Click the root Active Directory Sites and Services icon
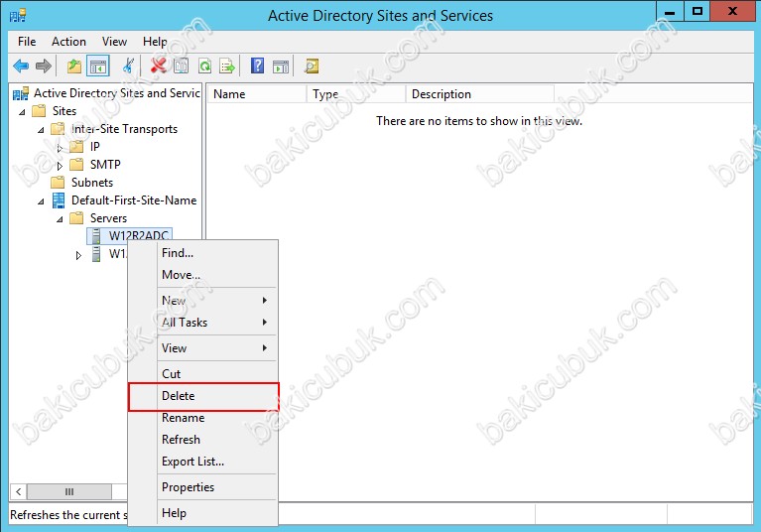 [x=21, y=93]
